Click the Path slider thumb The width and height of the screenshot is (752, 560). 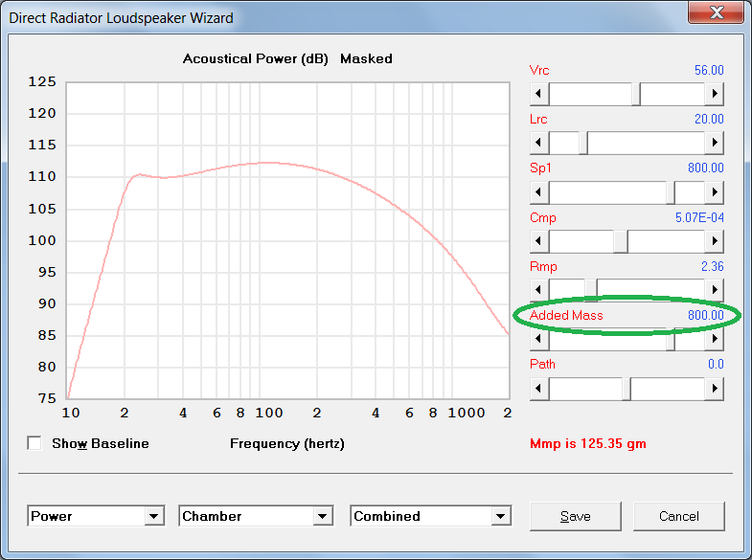(x=627, y=389)
